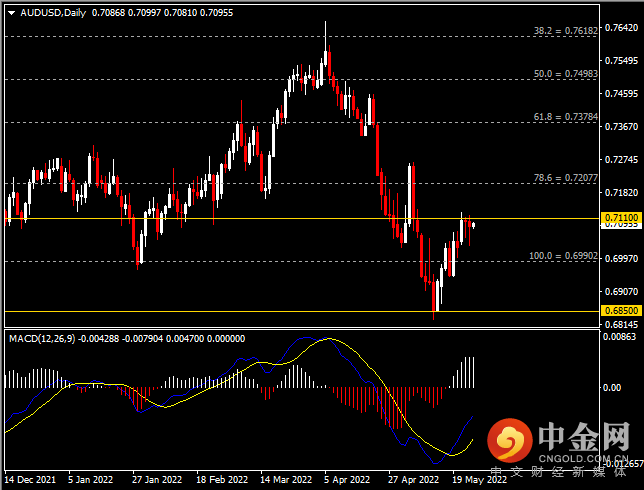This screenshot has height=490, width=644.
Task: Click the 14 Mar 2022 date label
Action: (286, 480)
